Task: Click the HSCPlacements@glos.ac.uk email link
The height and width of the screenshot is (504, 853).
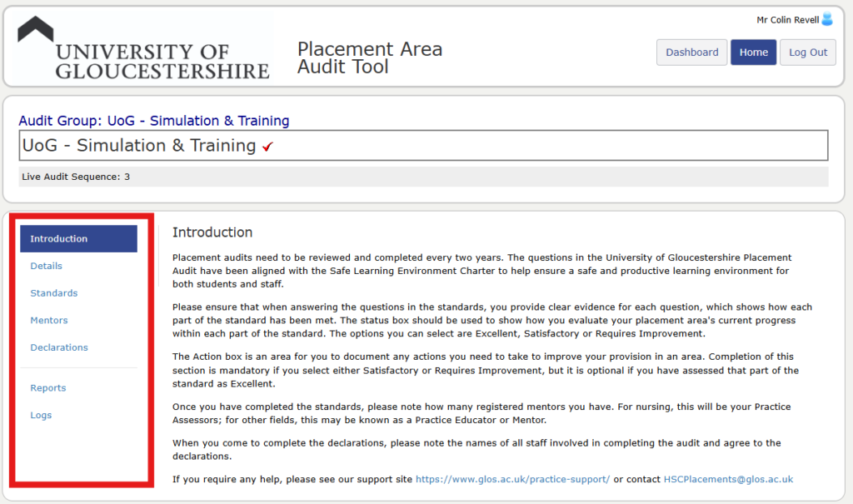Action: pos(728,479)
